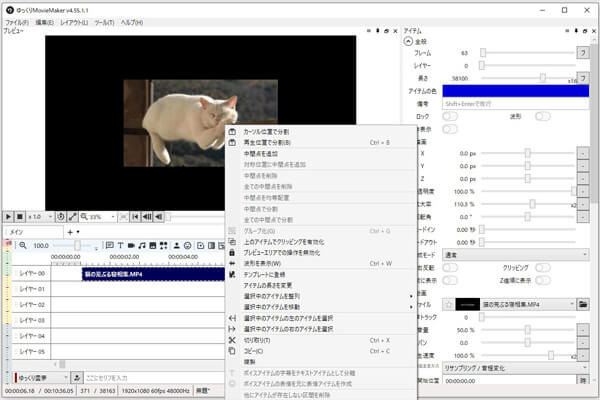Click the add-frame icon after the smiley
This screenshot has width=600, height=400.
201,245
